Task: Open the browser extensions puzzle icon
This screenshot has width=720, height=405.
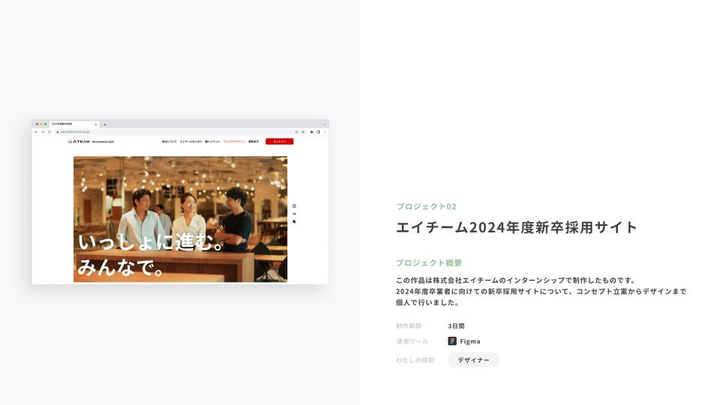Action: click(311, 132)
